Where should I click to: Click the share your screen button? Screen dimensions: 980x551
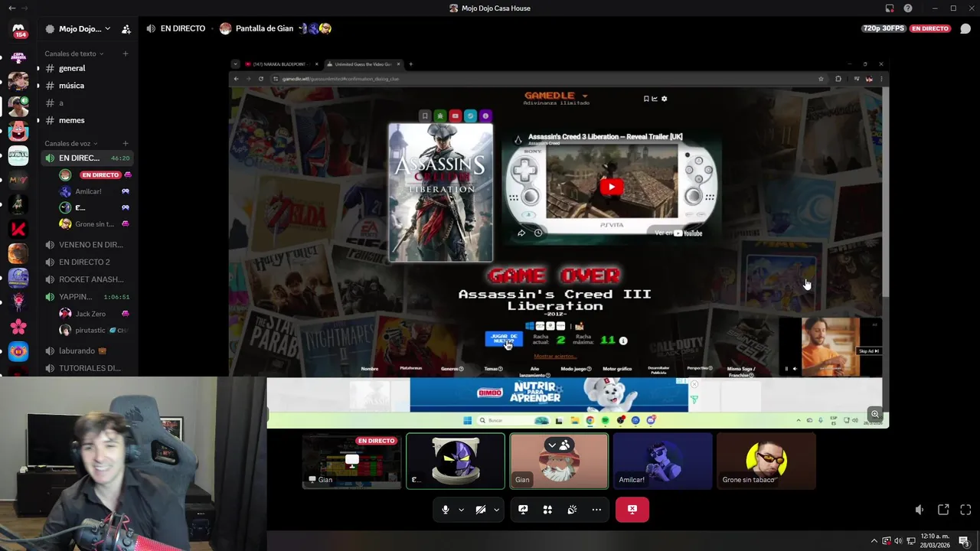click(523, 510)
